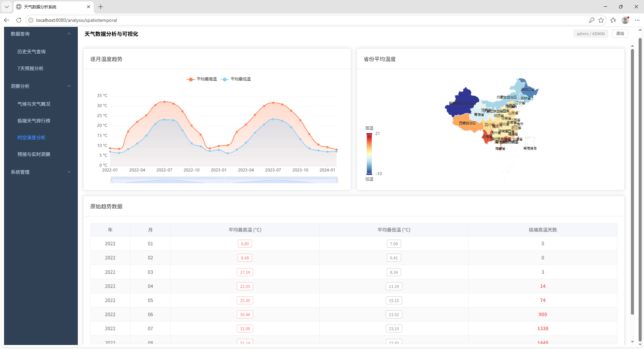This screenshot has height=349, width=644.
Task: Click the password key icon in address bar
Action: 591,20
